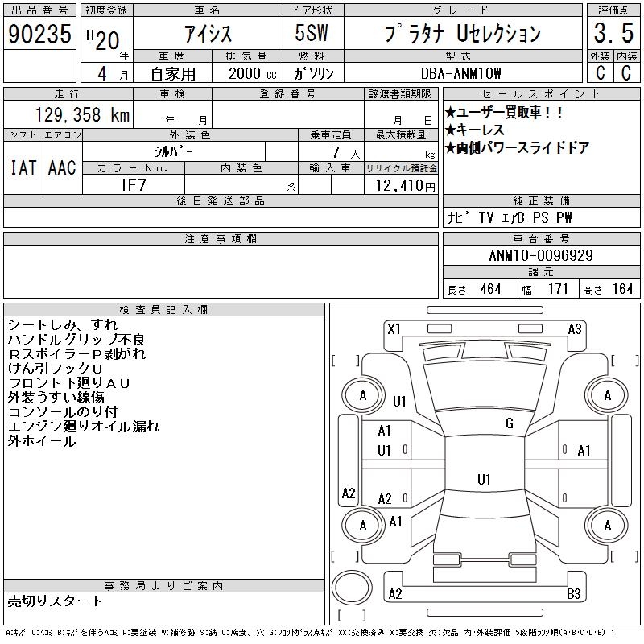Click the shift type IAT

23,167
